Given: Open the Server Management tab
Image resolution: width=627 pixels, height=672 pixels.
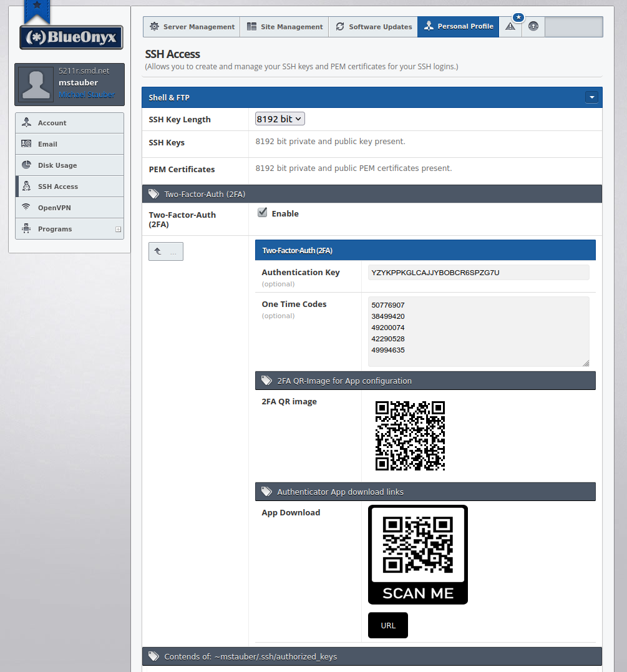Looking at the screenshot, I should pyautogui.click(x=192, y=27).
